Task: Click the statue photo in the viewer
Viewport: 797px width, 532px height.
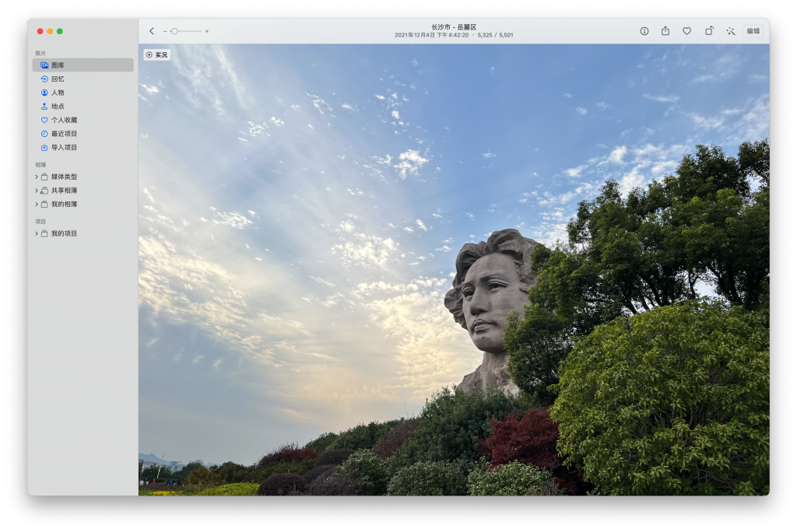Action: coord(454,269)
